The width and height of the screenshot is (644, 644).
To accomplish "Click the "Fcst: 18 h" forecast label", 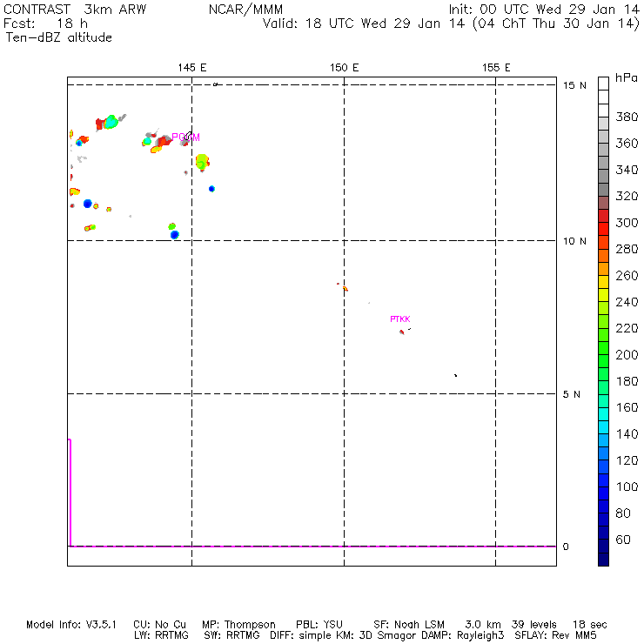I will point(45,23).
